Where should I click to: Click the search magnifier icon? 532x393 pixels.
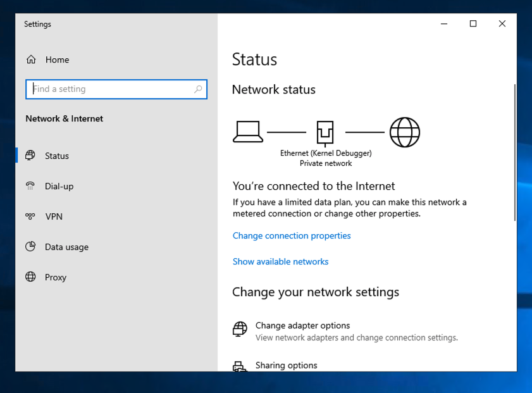point(198,89)
